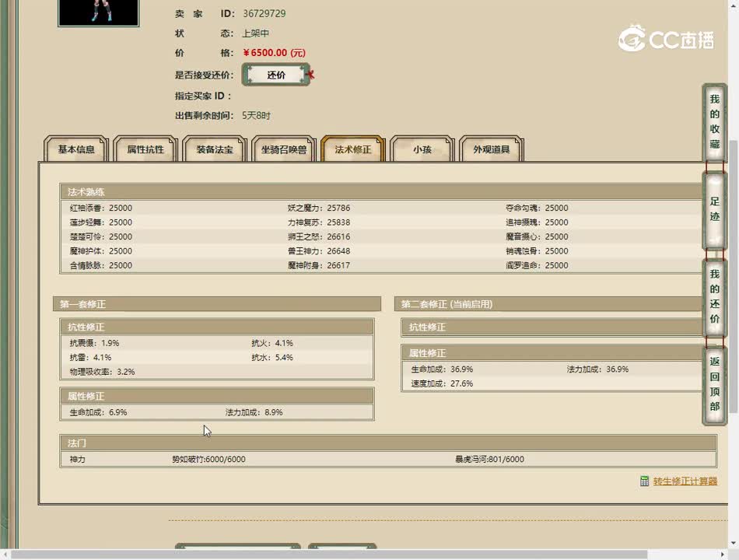Switch to the 基本信息 tab
The image size is (739, 560).
[x=76, y=149]
